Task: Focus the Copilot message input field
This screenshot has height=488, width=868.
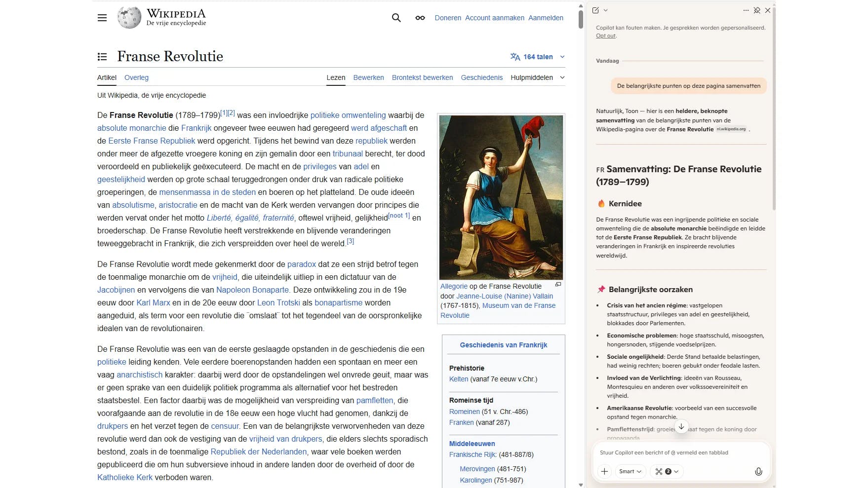Action: click(681, 452)
